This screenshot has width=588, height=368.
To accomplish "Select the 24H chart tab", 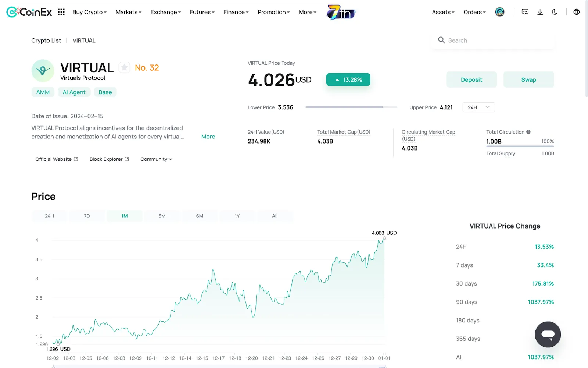I will pos(49,216).
